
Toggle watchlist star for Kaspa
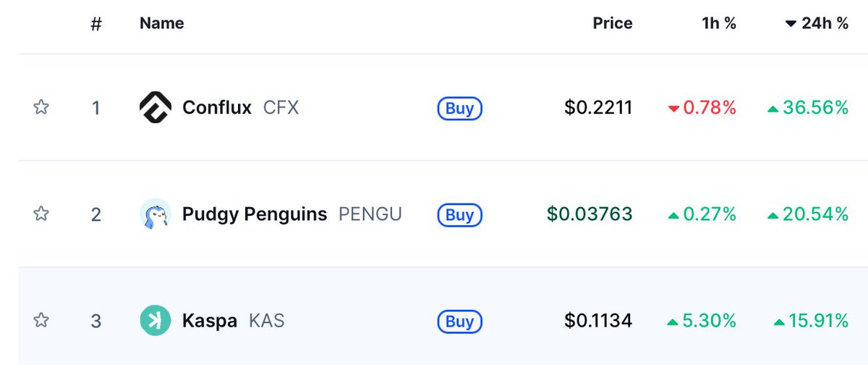click(x=41, y=321)
